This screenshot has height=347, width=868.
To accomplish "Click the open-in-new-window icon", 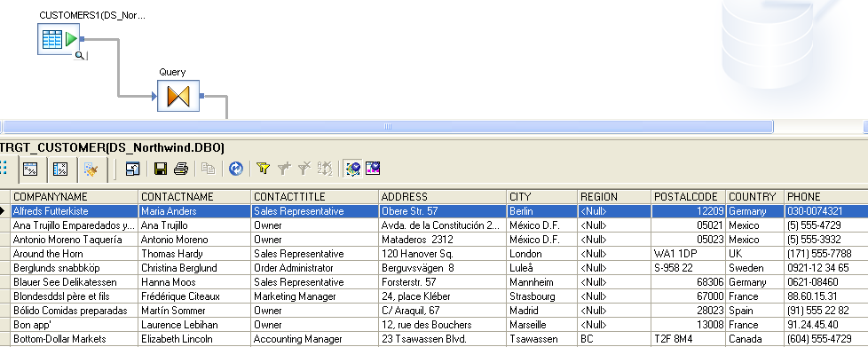I will [133, 169].
